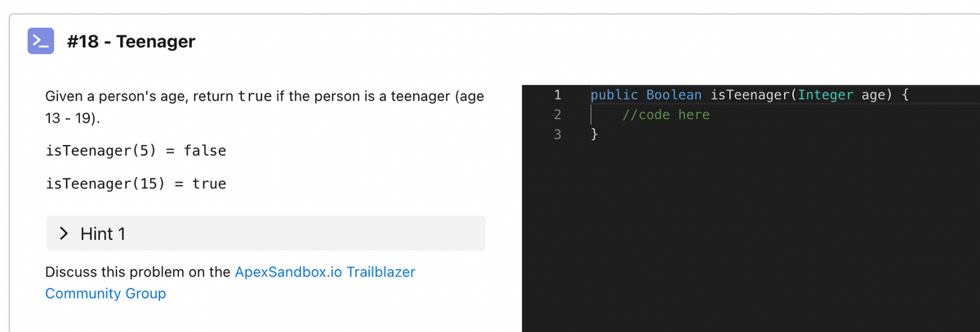This screenshot has width=980, height=332.
Task: Click the Integer parameter type in code
Action: 826,95
